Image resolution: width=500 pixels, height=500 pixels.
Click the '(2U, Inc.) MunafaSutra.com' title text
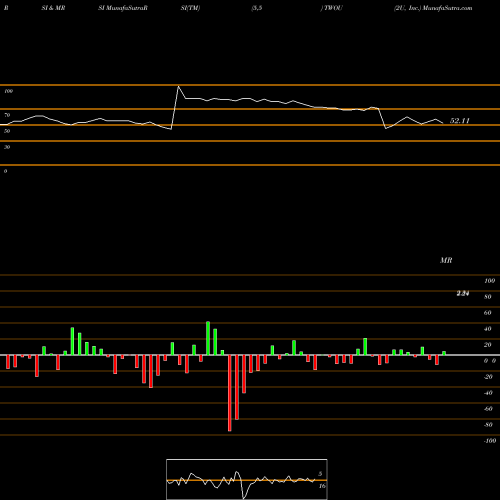coord(433,8)
